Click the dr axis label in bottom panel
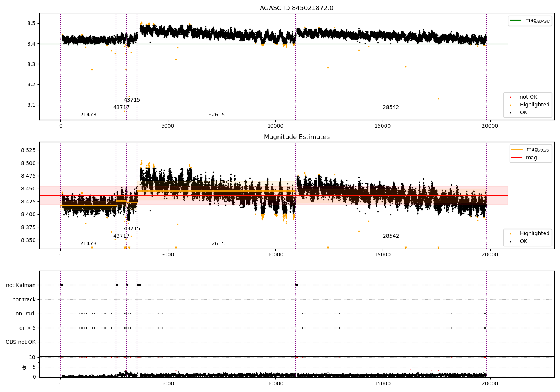560x392 pixels. click(24, 367)
